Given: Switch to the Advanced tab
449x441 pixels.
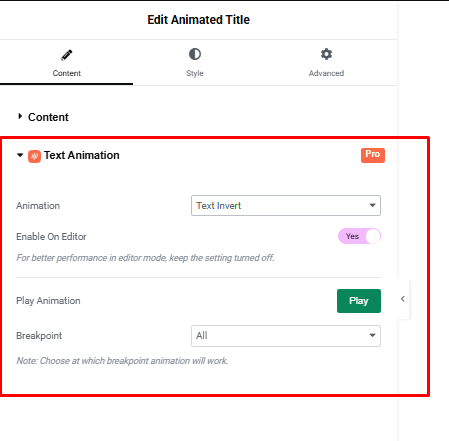Looking at the screenshot, I should click(326, 63).
